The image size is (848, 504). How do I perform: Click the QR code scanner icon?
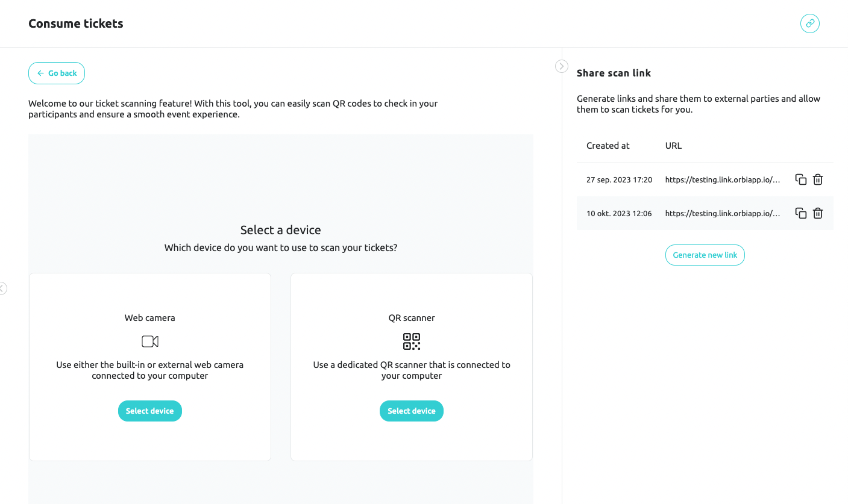(x=412, y=341)
